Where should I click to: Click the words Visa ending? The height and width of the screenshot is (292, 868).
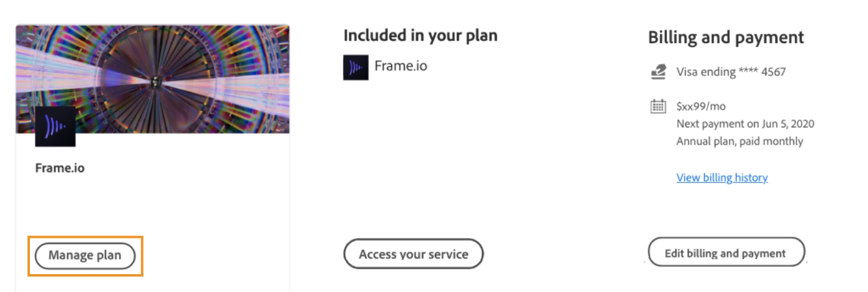point(705,72)
